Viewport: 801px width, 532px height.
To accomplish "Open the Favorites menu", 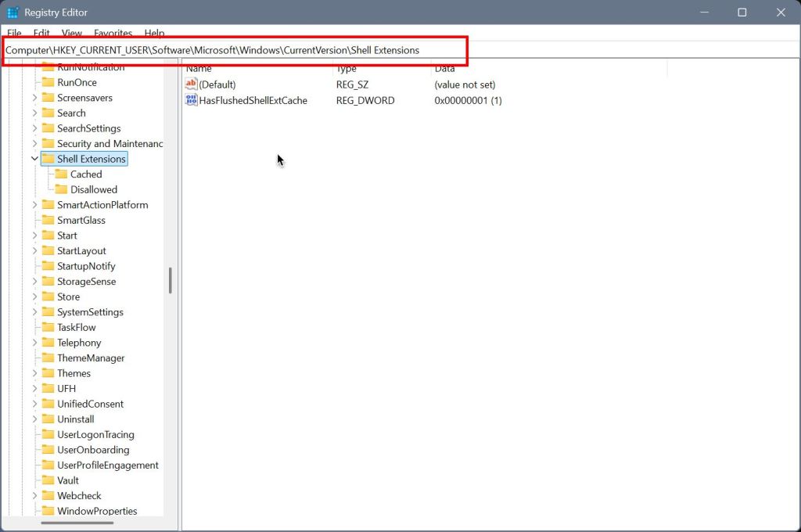I will point(113,33).
